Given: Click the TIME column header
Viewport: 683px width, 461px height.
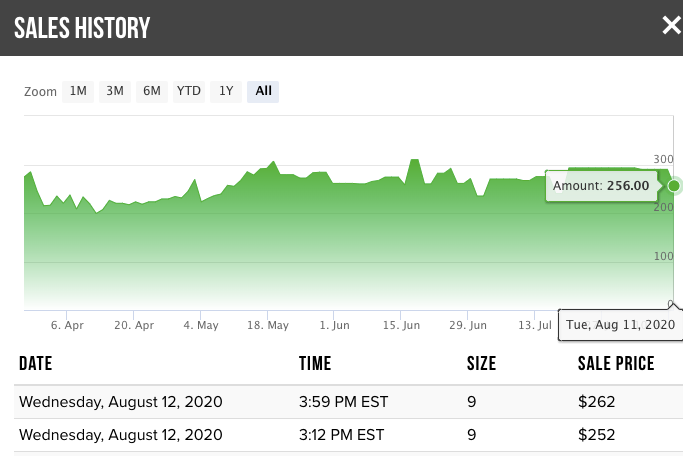Looking at the screenshot, I should (315, 364).
